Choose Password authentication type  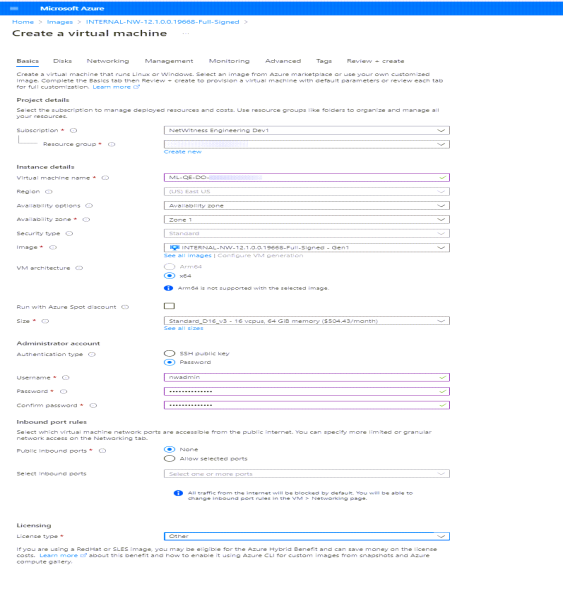(170, 362)
